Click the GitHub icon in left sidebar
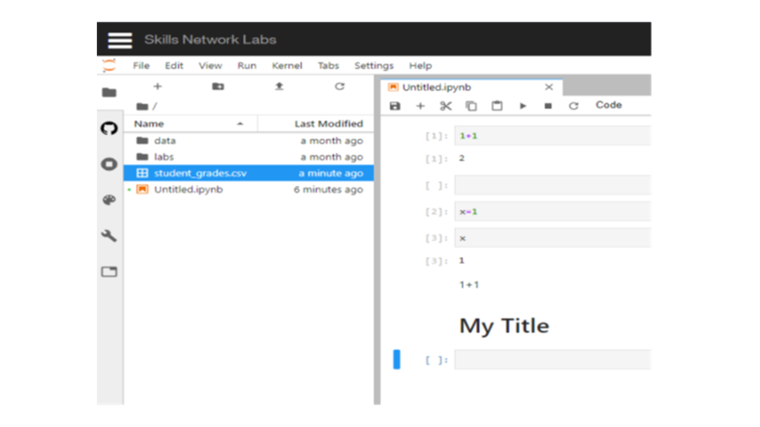Image resolution: width=760 pixels, height=427 pixels. [x=110, y=128]
